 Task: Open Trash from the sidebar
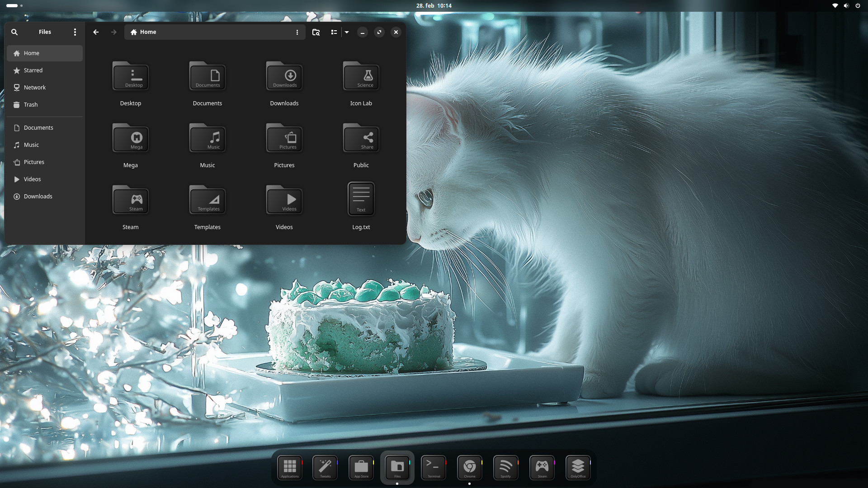pyautogui.click(x=31, y=105)
